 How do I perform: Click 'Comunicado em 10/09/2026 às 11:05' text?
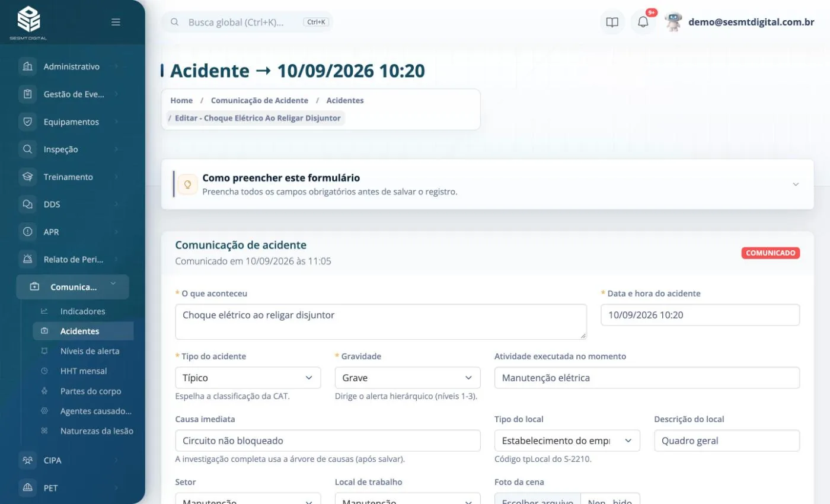[x=253, y=261]
